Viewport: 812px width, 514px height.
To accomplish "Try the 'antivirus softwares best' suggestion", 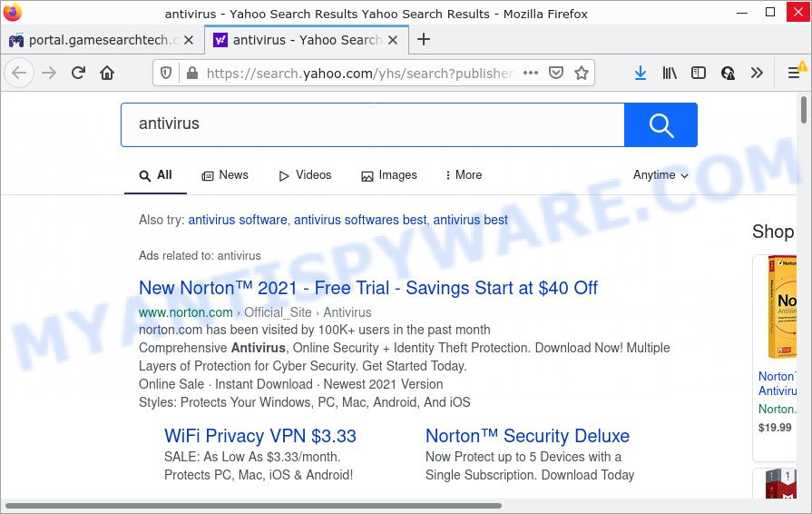I will [360, 220].
